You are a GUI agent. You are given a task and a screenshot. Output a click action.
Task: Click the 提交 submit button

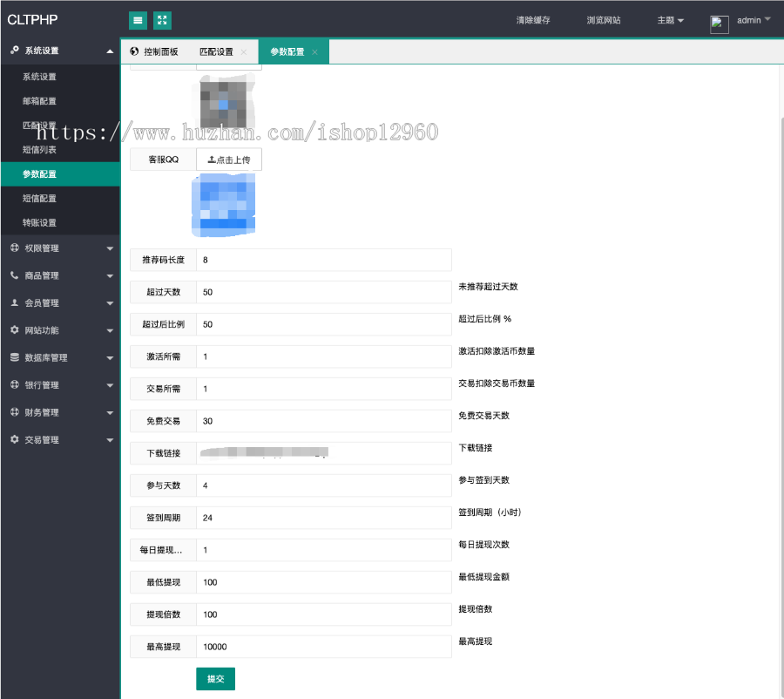pyautogui.click(x=215, y=679)
